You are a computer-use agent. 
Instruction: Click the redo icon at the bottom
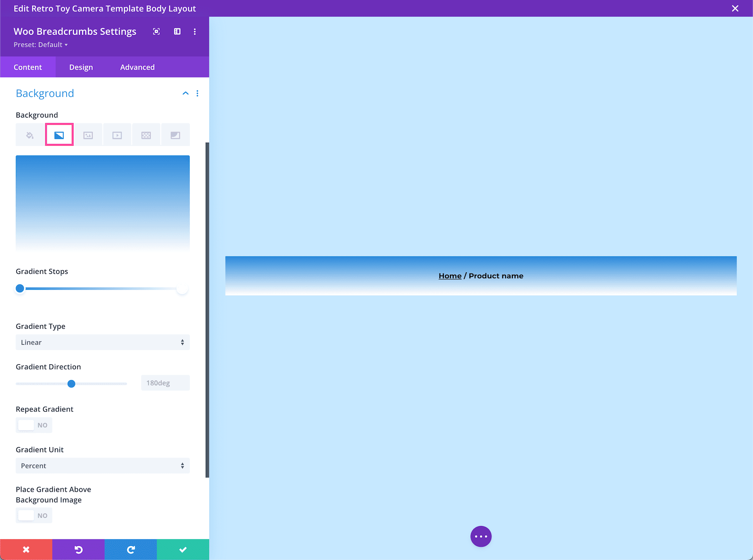click(131, 549)
